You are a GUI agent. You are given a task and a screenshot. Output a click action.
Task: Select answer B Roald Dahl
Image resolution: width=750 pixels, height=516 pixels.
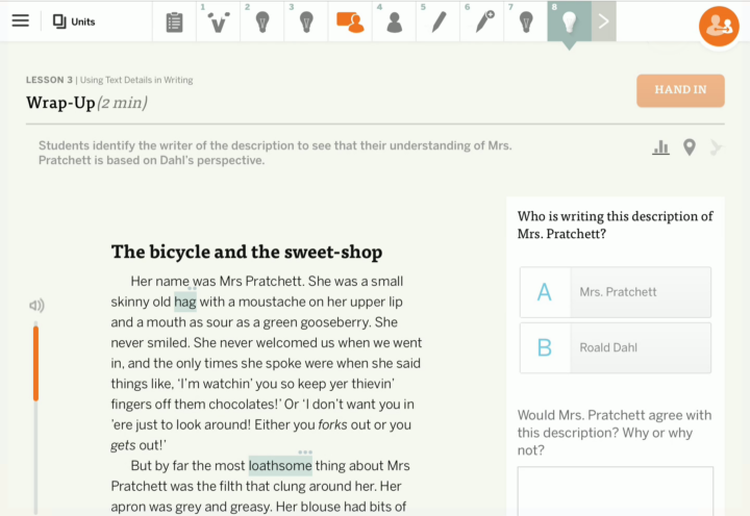tap(615, 348)
